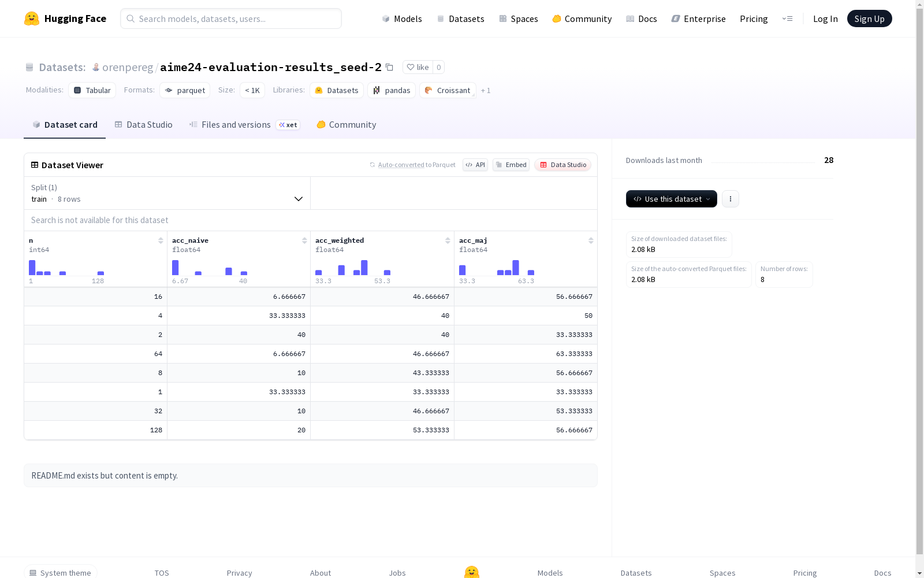Open Enterprise in the top navigation
Image resolution: width=924 pixels, height=578 pixels.
point(699,18)
